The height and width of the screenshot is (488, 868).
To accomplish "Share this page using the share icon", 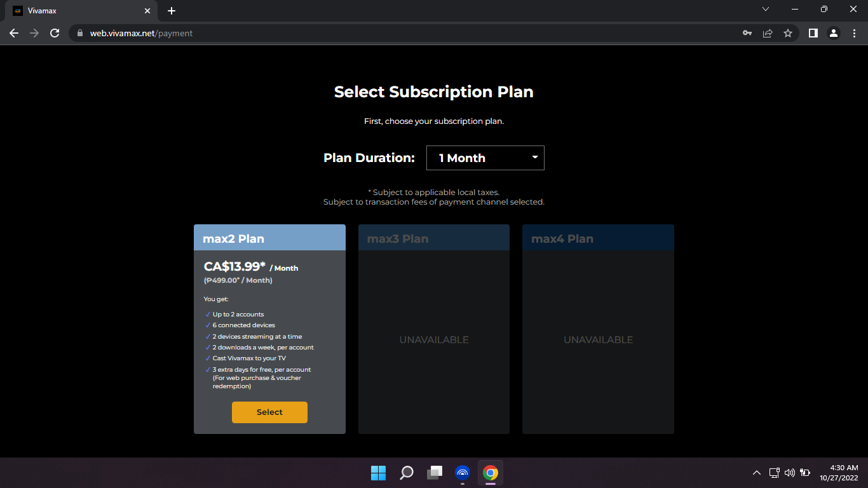I will (x=768, y=33).
